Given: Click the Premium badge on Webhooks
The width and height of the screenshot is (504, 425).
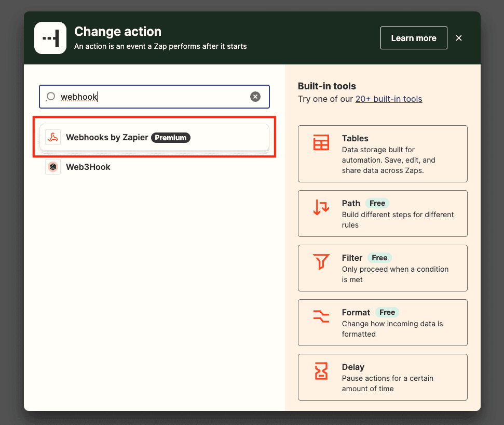Looking at the screenshot, I should click(171, 138).
